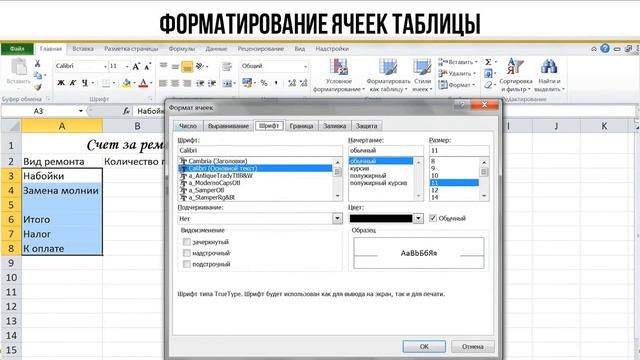This screenshot has width=640, height=360.
Task: Click the Размер size input field
Action: pos(459,150)
